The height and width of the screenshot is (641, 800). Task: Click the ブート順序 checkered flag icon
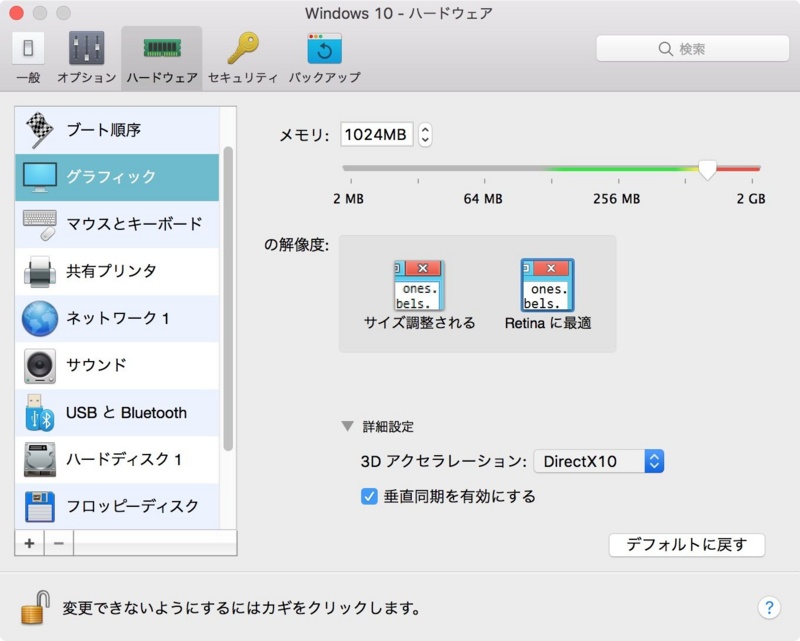[x=39, y=130]
